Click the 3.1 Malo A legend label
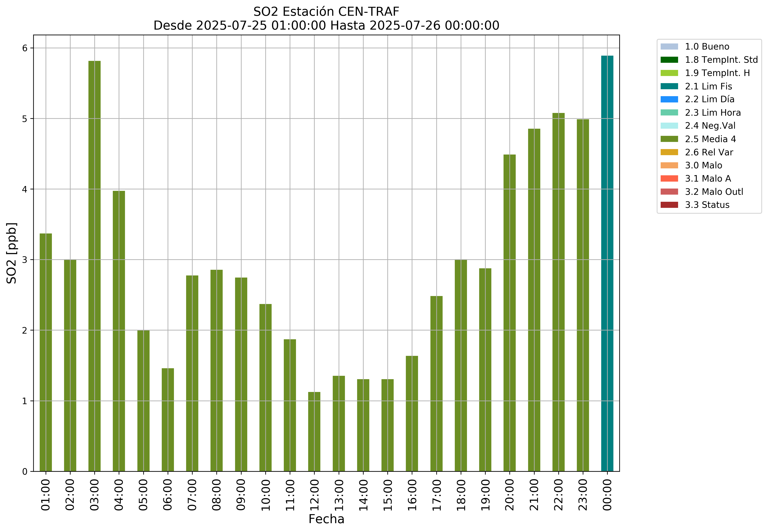The image size is (768, 532). 708,179
